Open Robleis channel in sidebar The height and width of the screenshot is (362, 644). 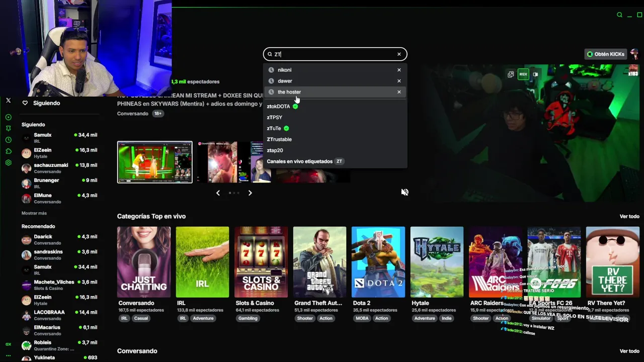(x=59, y=345)
